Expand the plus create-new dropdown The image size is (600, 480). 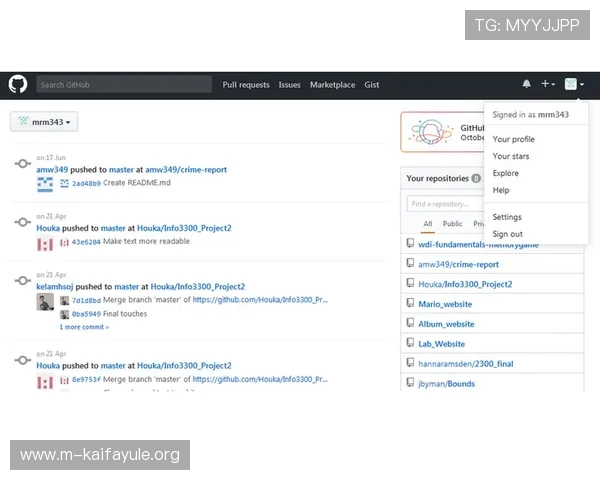(x=548, y=85)
